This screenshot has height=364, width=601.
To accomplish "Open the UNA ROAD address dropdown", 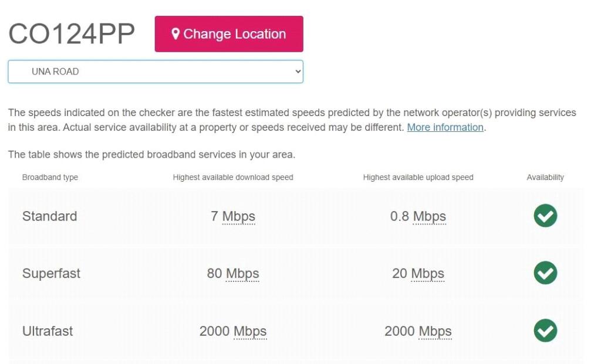I will coord(155,71).
